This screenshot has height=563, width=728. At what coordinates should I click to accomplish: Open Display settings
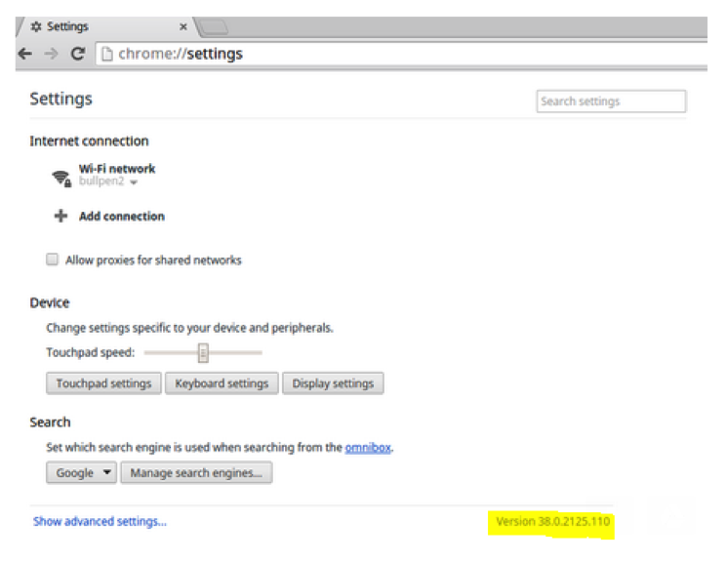pos(334,383)
